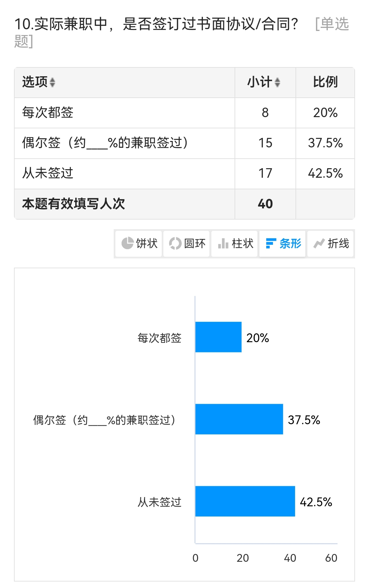The width and height of the screenshot is (369, 588).
Task: Click the 37.5% bar for 偶尔签
Action: (x=239, y=419)
